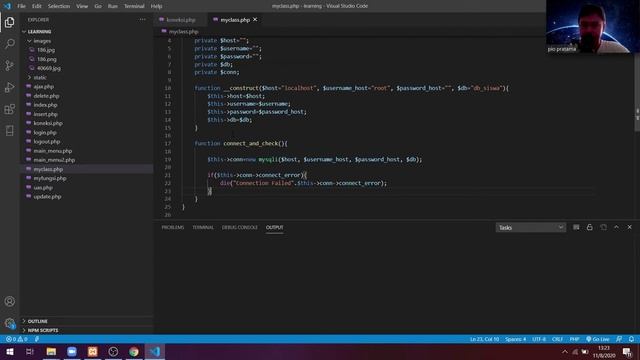Open the Run menu

coord(113,6)
